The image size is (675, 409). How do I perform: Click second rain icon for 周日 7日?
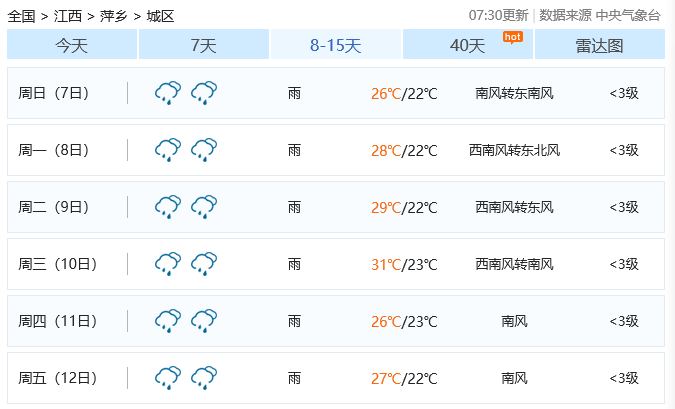click(204, 93)
